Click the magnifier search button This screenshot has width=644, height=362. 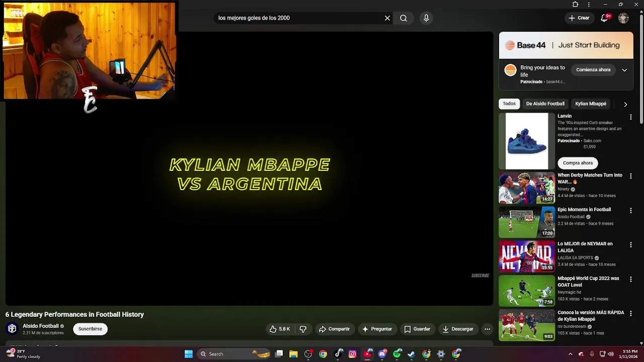pos(404,18)
